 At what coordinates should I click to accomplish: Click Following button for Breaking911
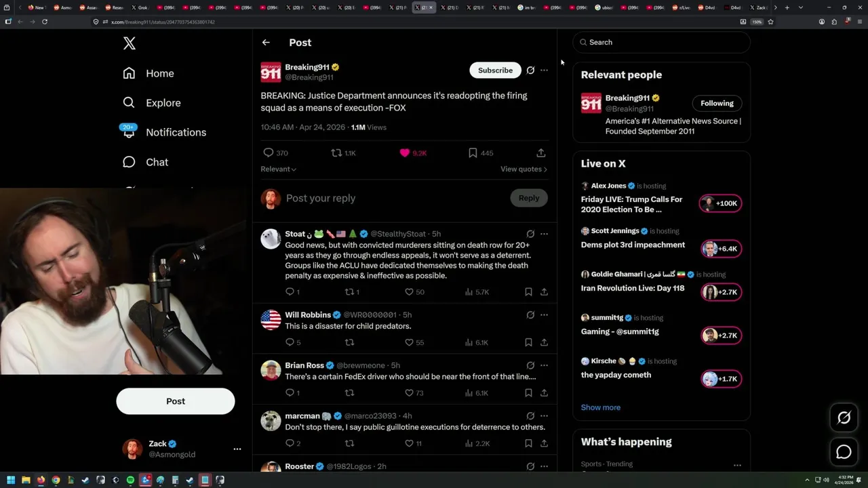coord(717,103)
